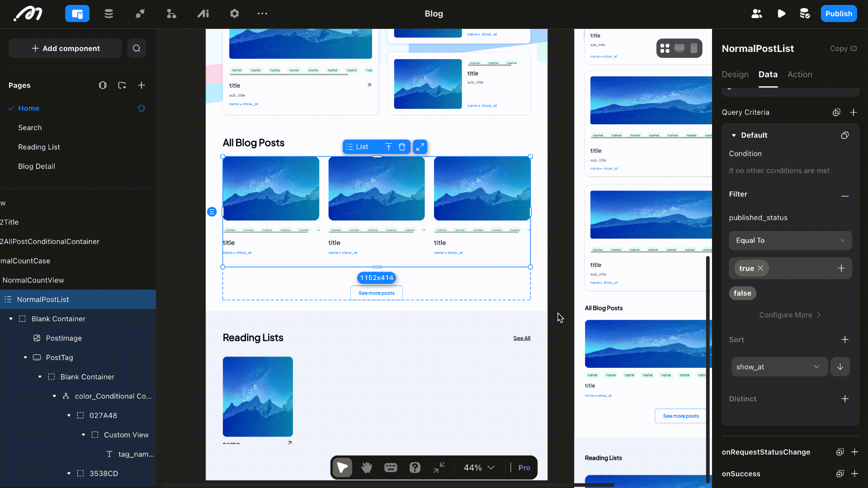
Task: Select the hand pan tool
Action: [366, 468]
